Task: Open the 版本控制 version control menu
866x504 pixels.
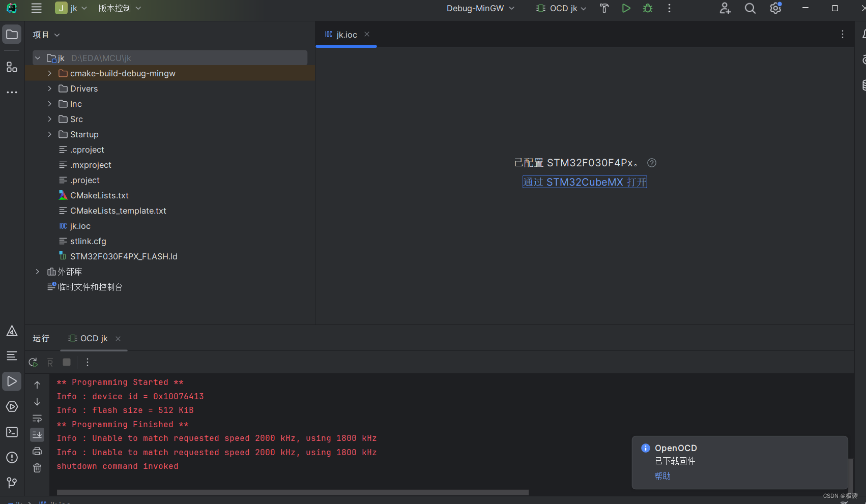Action: click(120, 8)
